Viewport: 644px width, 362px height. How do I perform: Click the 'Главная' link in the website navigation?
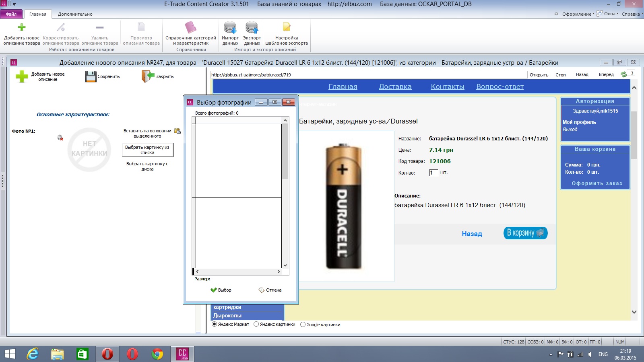click(343, 86)
